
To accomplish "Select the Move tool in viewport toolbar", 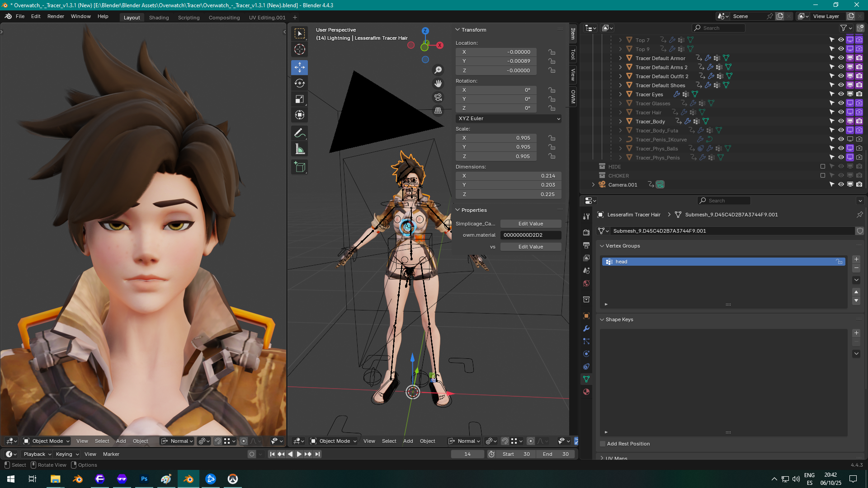I will [299, 67].
